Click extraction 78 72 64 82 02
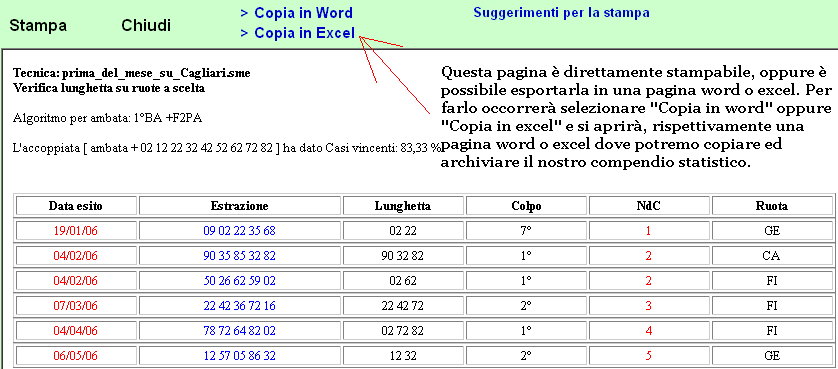 coord(239,331)
